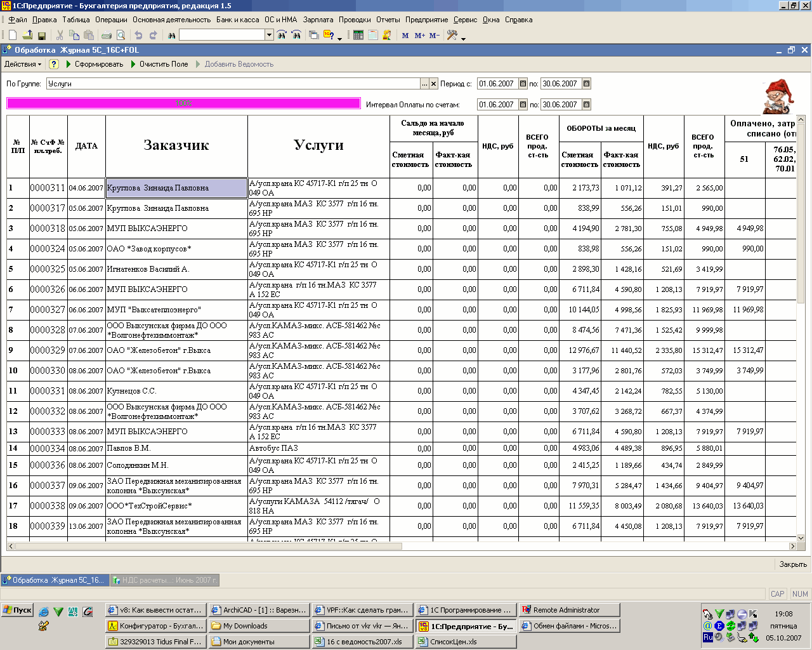Switch to Обработка Журнал 5С_16 window tab

[x=55, y=580]
